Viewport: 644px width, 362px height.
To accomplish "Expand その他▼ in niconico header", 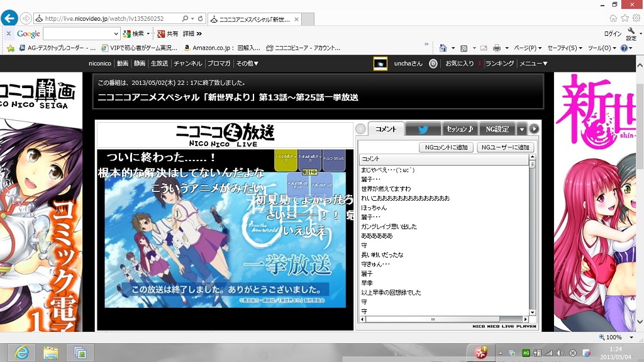I will tap(247, 64).
